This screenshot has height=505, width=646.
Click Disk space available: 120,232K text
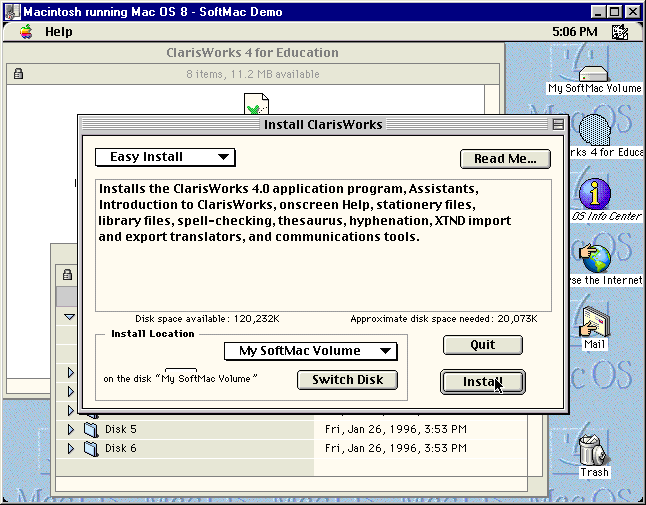207,319
